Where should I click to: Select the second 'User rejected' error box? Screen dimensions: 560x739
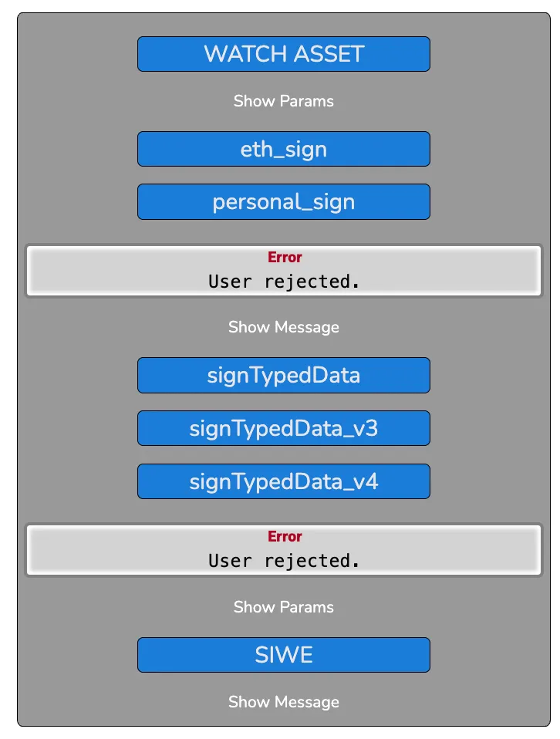(283, 550)
